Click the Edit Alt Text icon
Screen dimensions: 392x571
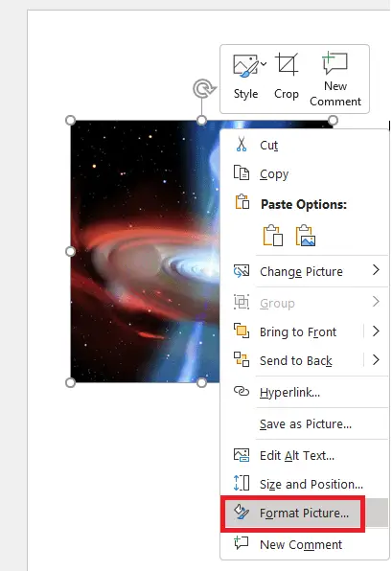coord(242,455)
